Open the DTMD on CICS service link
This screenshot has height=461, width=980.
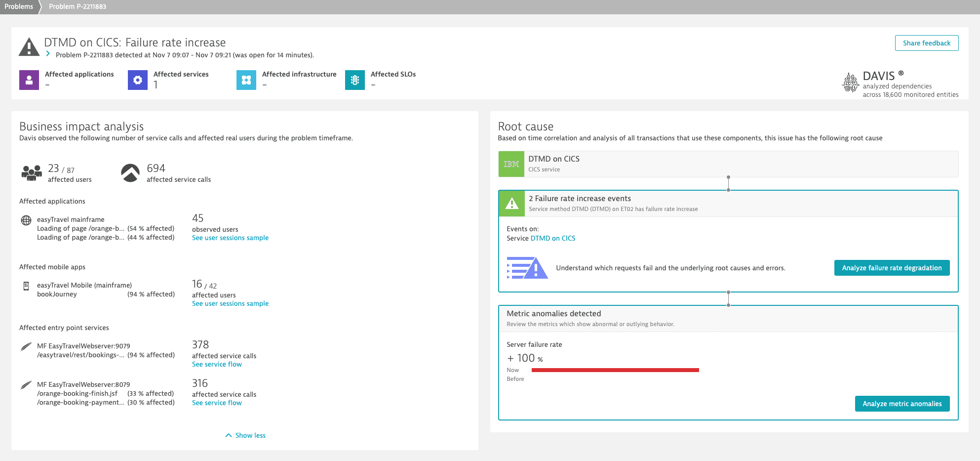(x=552, y=238)
